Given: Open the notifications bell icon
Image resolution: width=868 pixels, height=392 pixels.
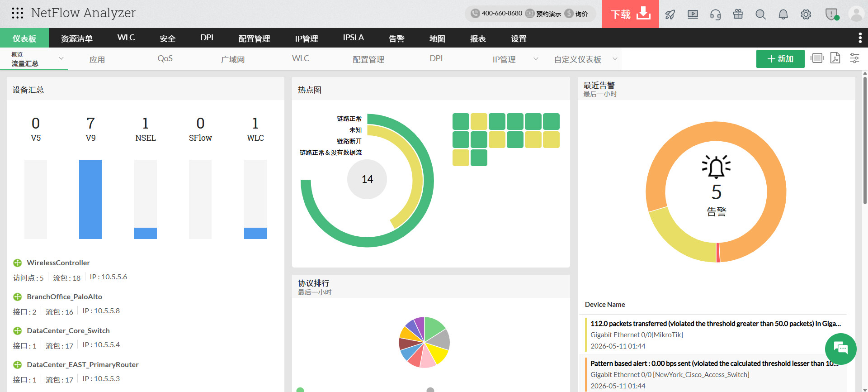Looking at the screenshot, I should [783, 14].
